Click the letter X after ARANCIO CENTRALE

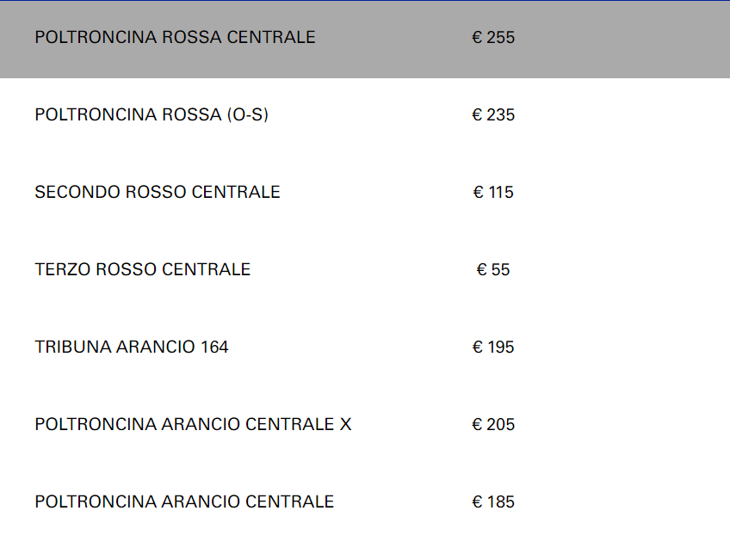coord(345,425)
